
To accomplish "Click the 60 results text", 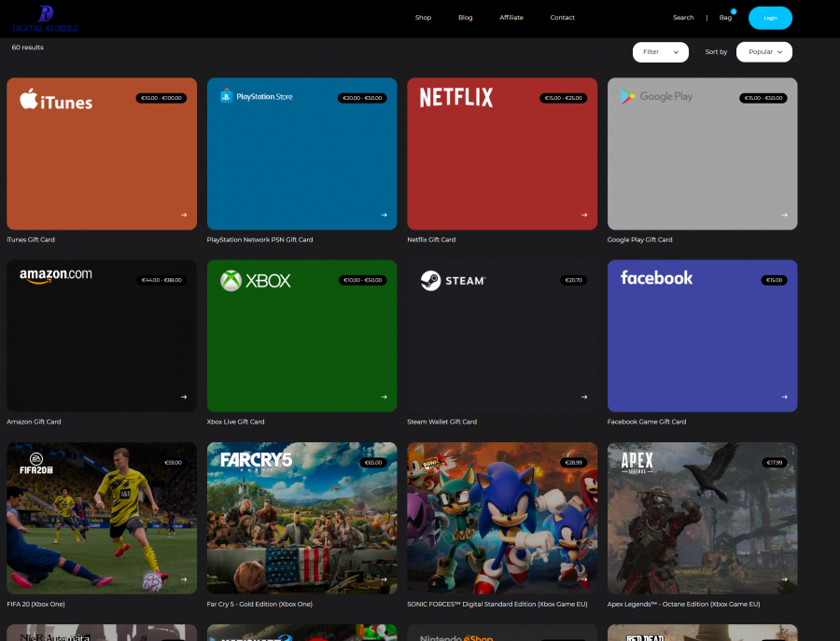I will [x=28, y=48].
